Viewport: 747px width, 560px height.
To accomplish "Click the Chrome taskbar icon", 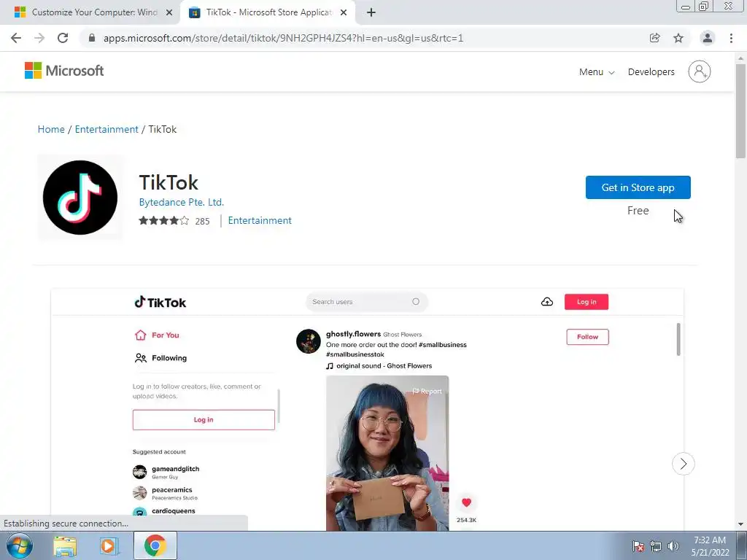I will (155, 545).
